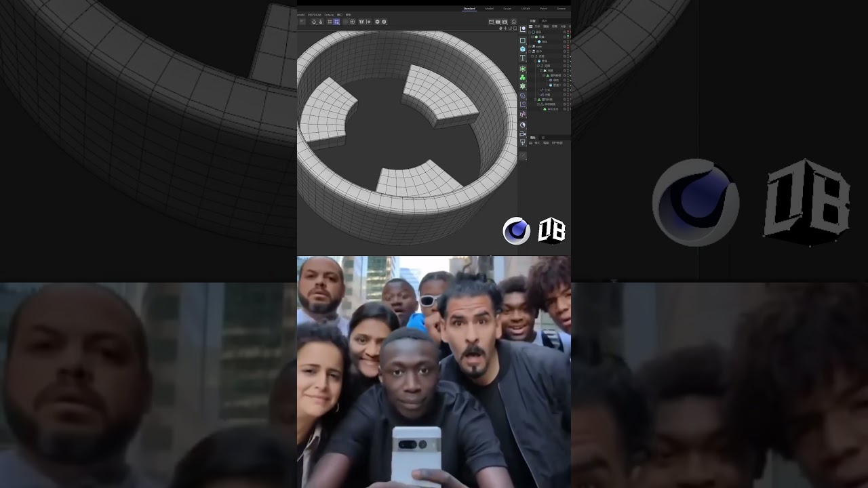The image size is (868, 488).
Task: Click the sky environment sphere icon
Action: 523,125
